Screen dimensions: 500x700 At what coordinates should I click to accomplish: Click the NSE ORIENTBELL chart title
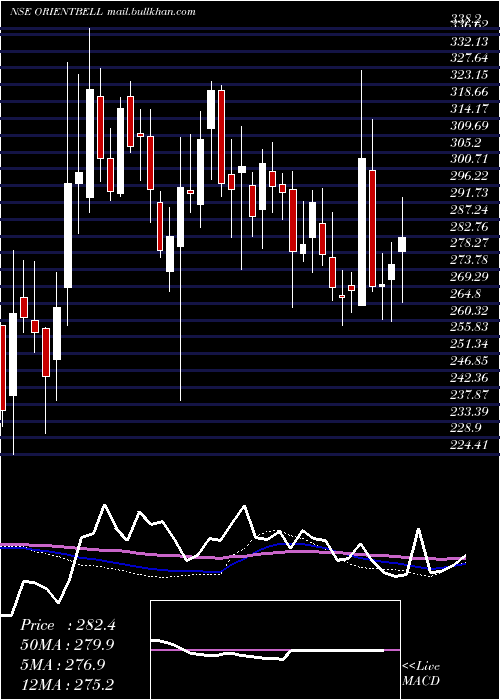click(x=57, y=11)
